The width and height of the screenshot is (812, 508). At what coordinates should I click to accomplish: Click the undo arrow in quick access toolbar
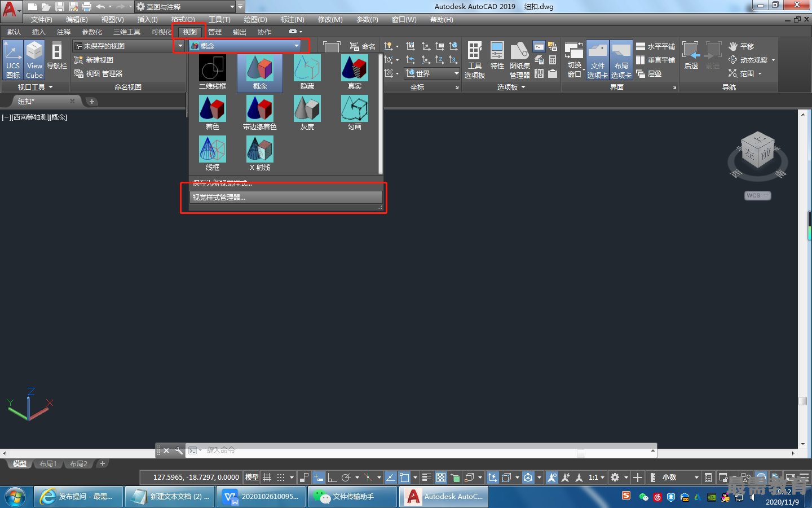(100, 7)
